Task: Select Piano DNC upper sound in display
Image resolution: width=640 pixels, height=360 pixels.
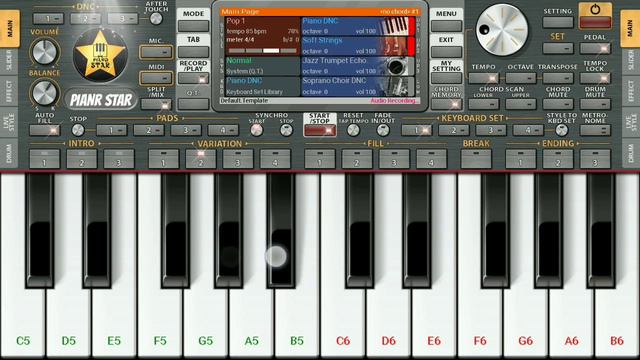Action: tap(358, 26)
